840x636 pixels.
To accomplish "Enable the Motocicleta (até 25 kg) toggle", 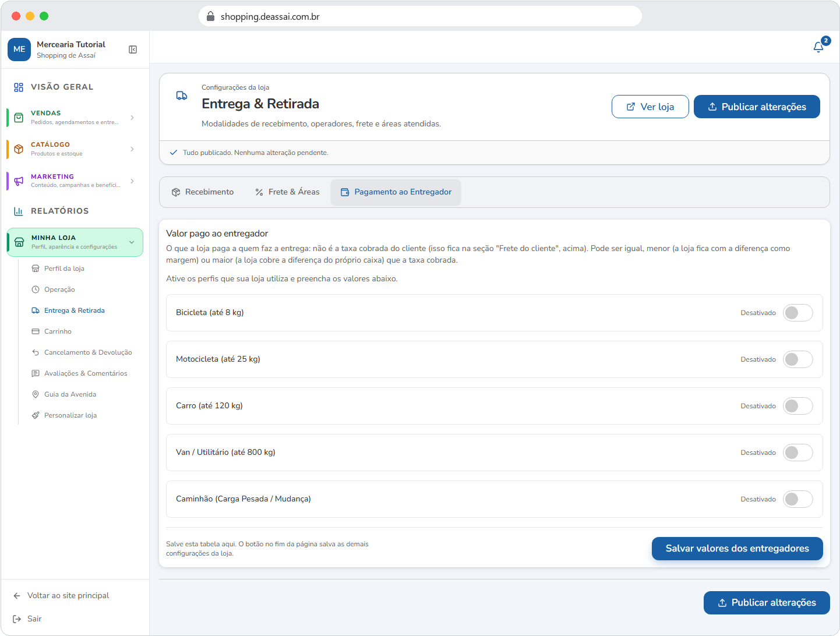I will 797,359.
